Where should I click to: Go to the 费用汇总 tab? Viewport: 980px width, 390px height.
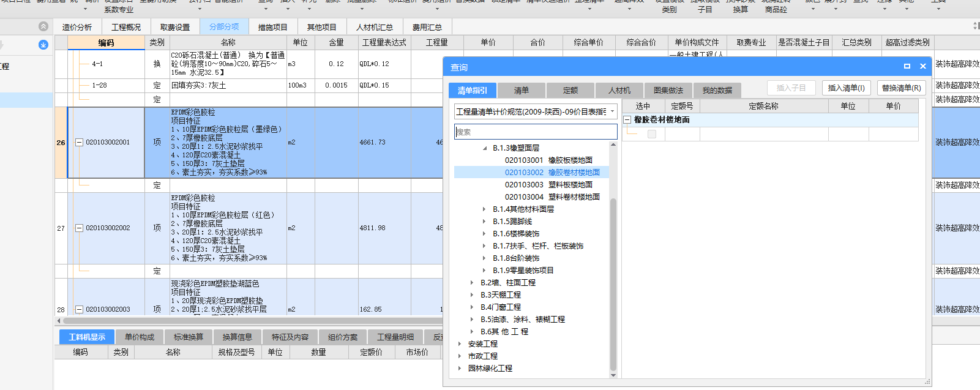click(x=427, y=27)
